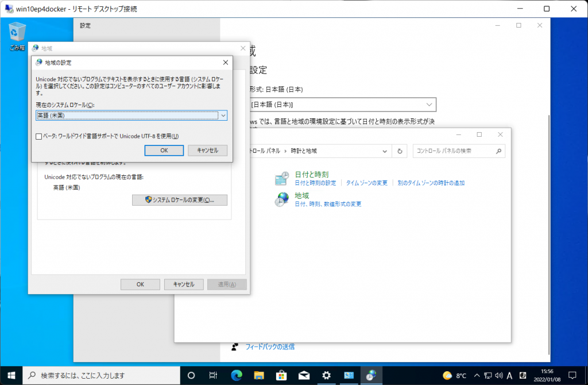Switch to Settings gear on taskbar
This screenshot has width=588, height=385.
pos(326,375)
